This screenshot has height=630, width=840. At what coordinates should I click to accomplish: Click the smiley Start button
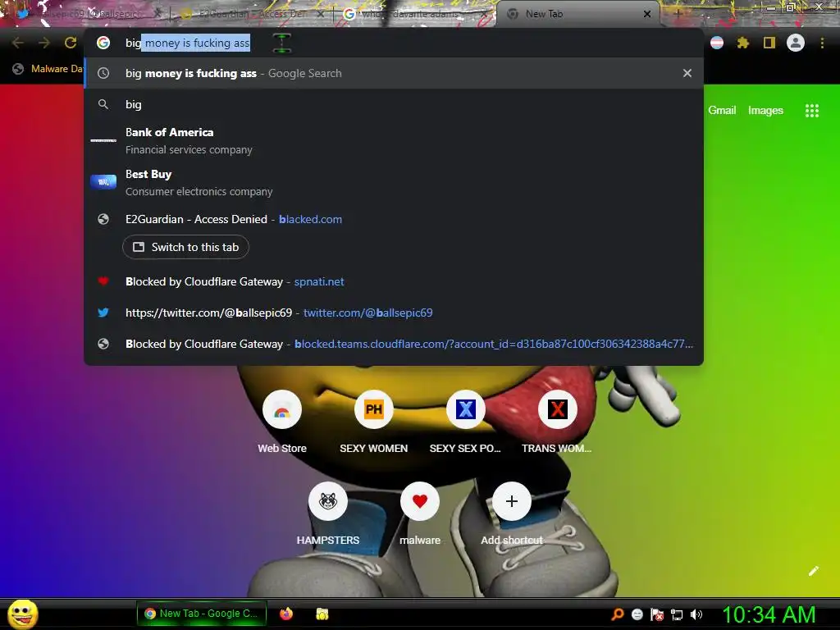[x=23, y=614]
